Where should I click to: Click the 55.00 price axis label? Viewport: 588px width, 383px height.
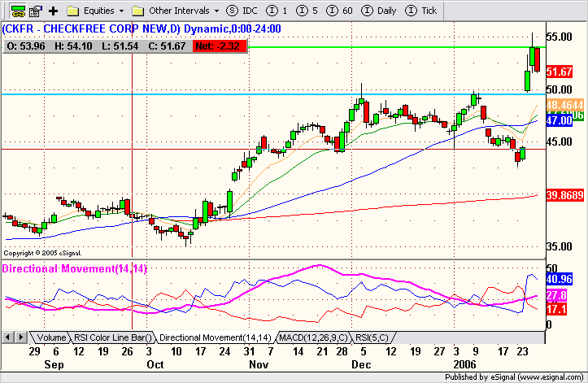(x=559, y=37)
